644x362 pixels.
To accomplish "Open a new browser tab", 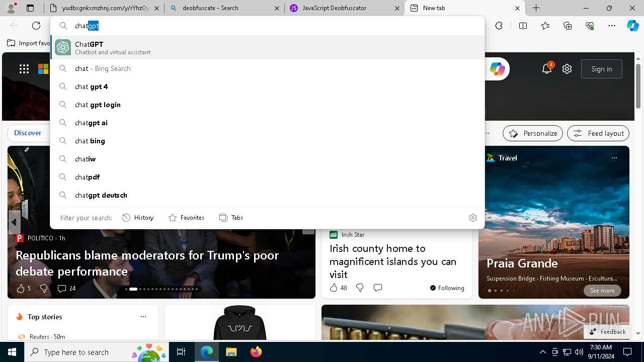I will [536, 8].
